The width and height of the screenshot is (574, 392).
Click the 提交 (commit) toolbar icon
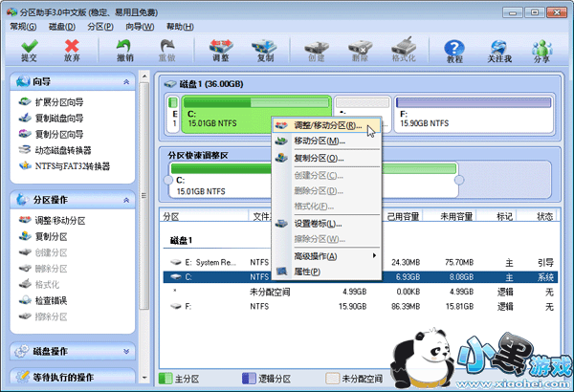(x=30, y=51)
